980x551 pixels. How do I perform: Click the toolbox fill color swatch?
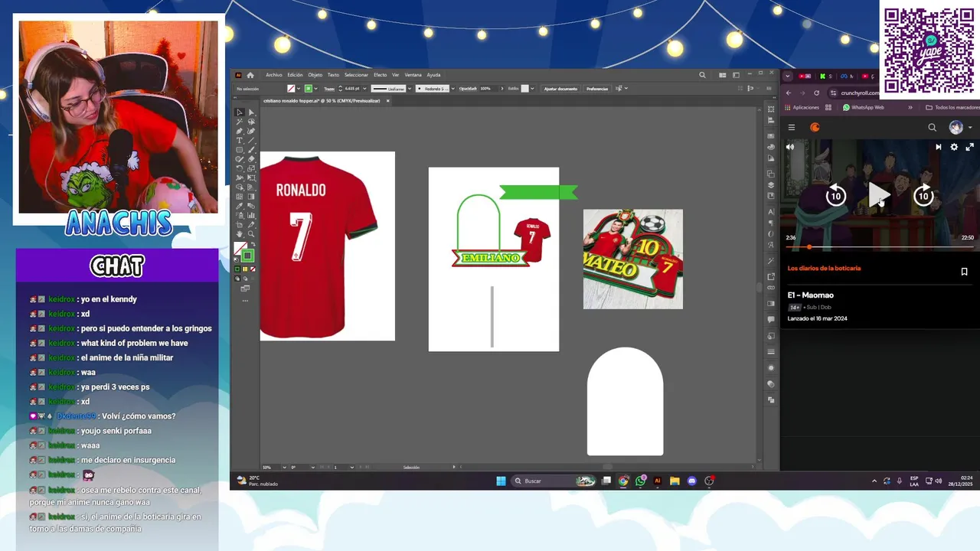pyautogui.click(x=240, y=248)
